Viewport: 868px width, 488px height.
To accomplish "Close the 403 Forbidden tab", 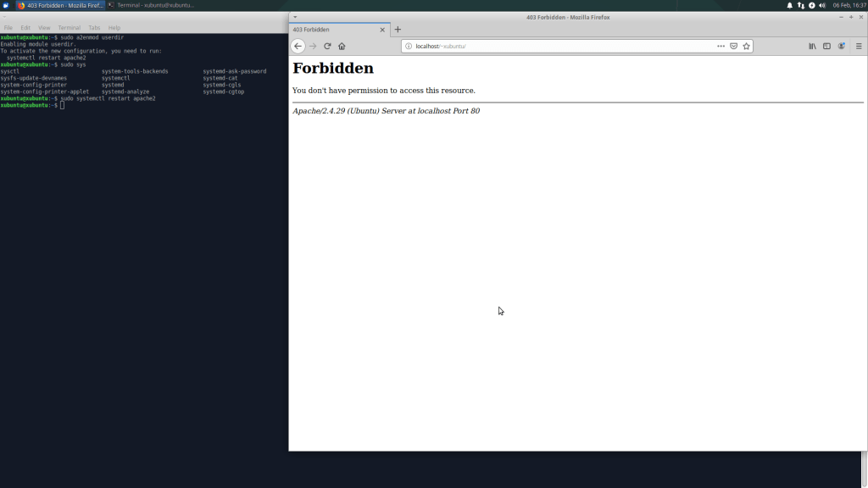I will [x=382, y=30].
